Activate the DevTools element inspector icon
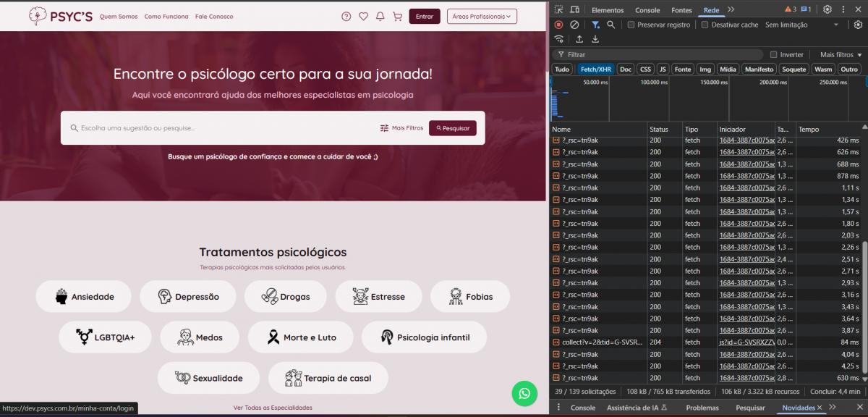 (559, 9)
